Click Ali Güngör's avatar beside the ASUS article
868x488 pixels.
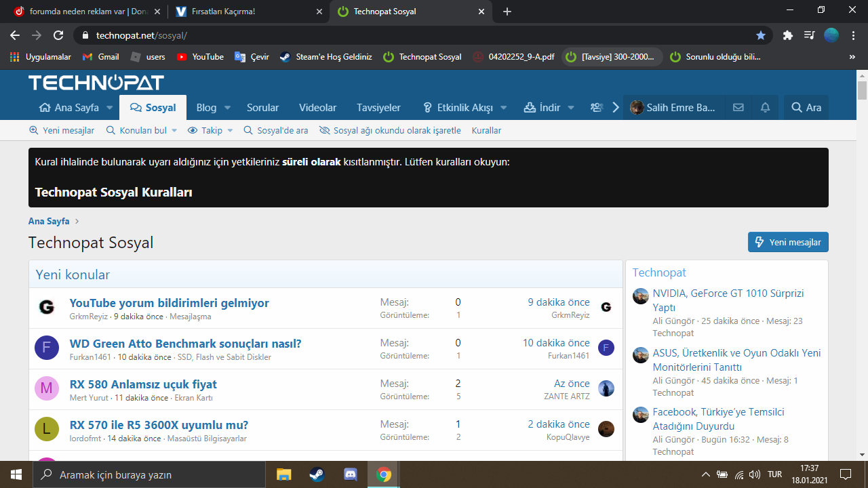click(641, 355)
